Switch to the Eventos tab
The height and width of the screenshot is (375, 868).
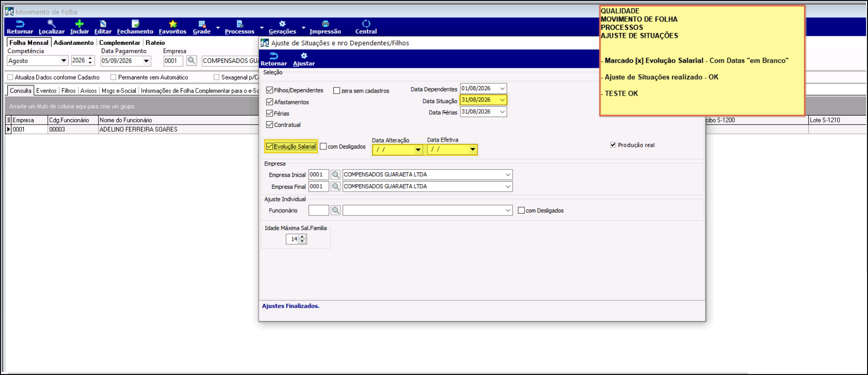[x=46, y=91]
